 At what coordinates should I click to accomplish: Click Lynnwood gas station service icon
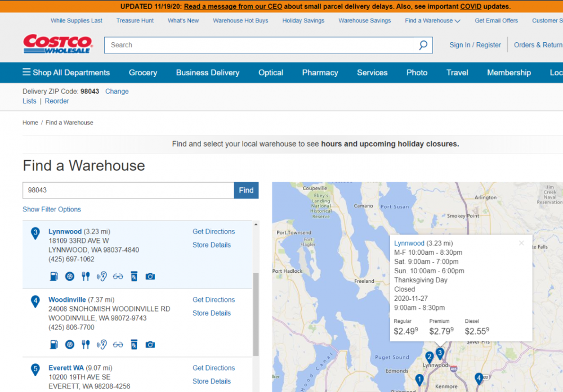(53, 276)
